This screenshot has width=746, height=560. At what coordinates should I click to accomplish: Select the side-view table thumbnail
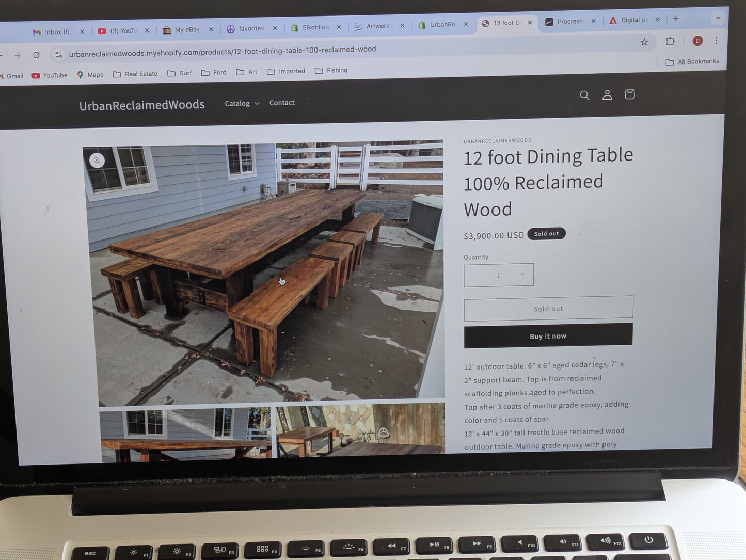[185, 435]
